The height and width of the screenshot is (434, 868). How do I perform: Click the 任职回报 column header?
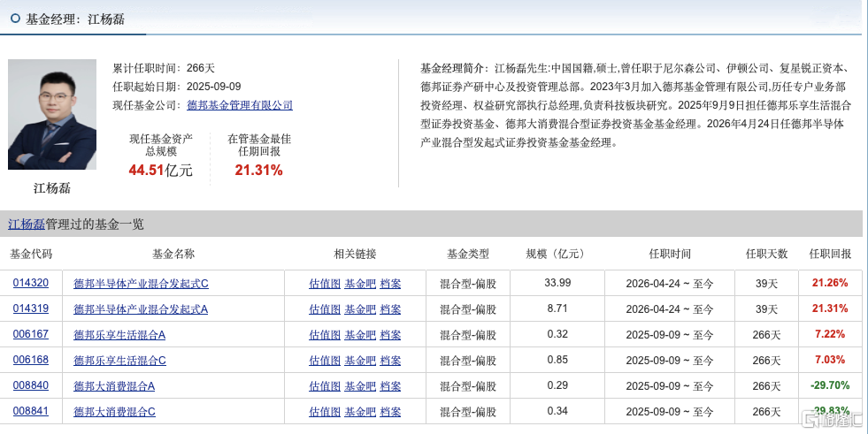tap(830, 254)
